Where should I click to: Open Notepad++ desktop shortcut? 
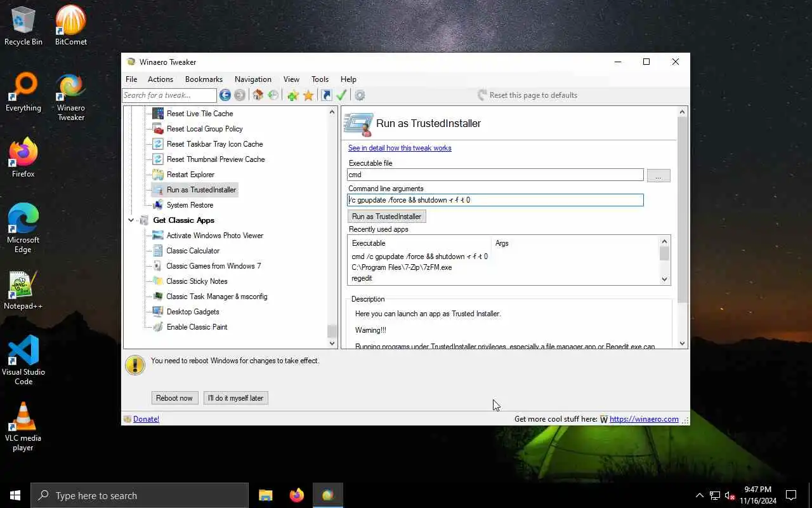coord(23,290)
